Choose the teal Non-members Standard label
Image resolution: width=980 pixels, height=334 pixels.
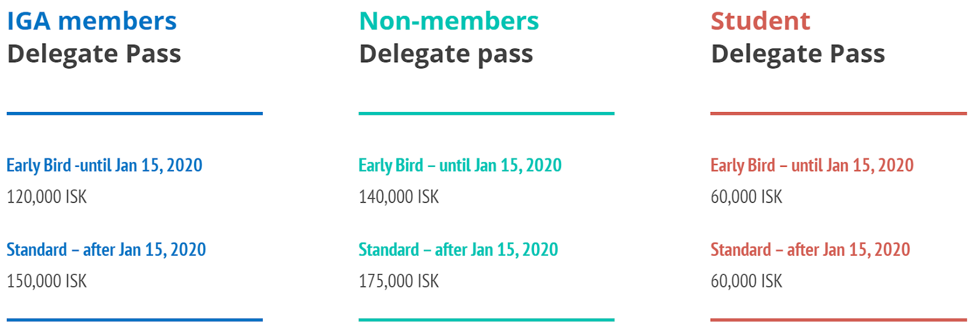pos(458,250)
